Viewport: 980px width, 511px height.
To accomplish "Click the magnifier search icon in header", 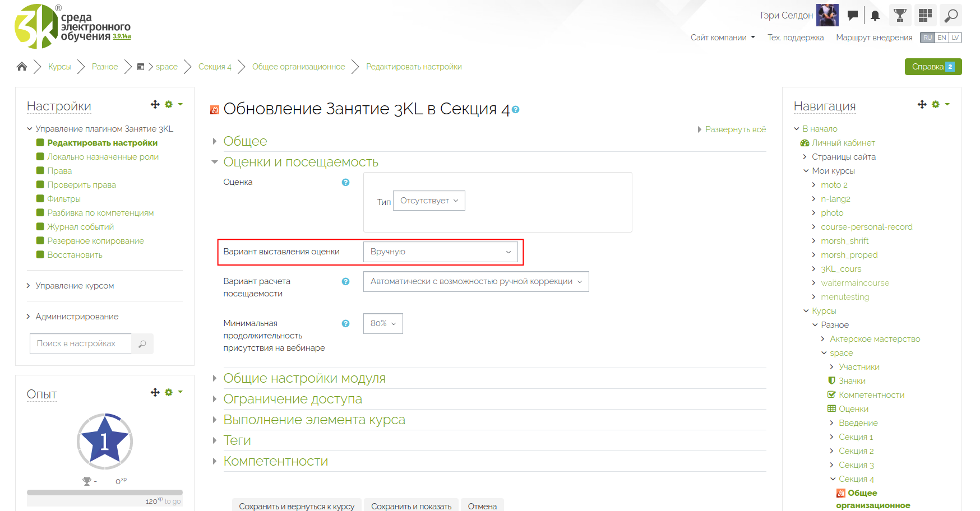I will click(x=951, y=16).
